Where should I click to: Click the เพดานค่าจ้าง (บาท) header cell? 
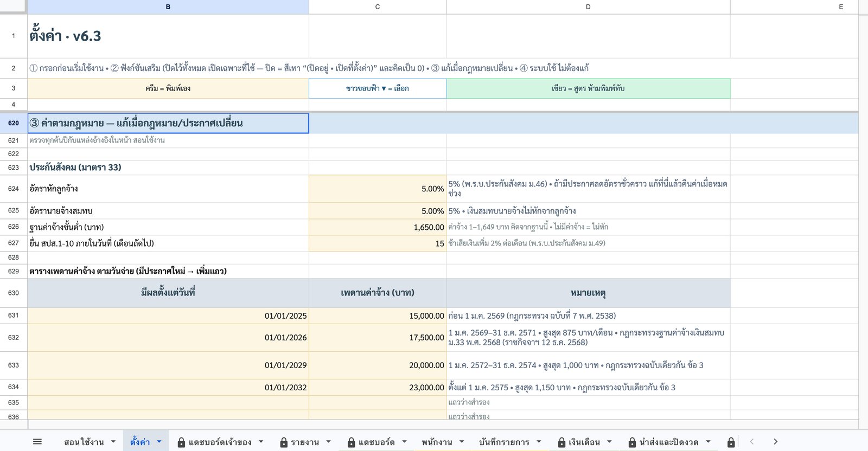click(378, 293)
